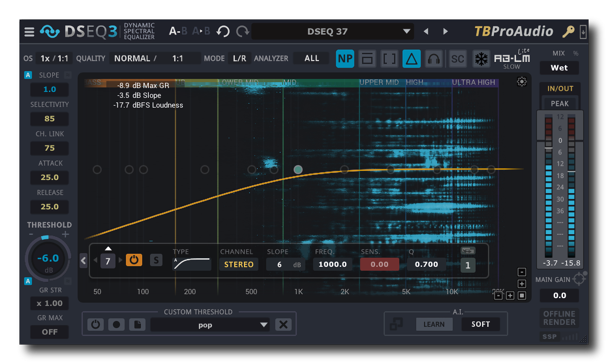Solo band 7 with the S button
Screen dimensions: 608x364
pos(156,260)
